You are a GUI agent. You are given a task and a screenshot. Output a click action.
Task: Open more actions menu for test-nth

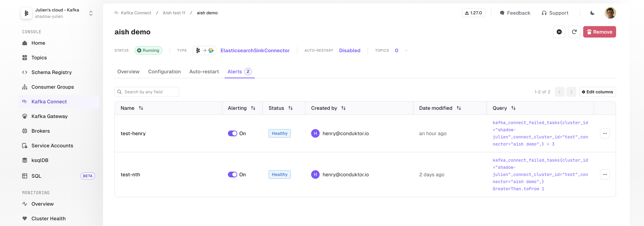[605, 175]
